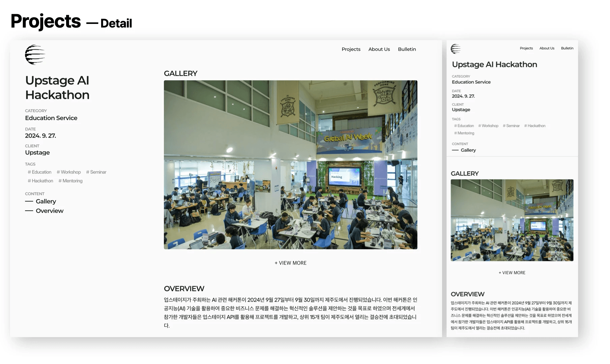Click the two-line Upstage AI Hackathon title in the desktop view
610x364 pixels.
(57, 88)
